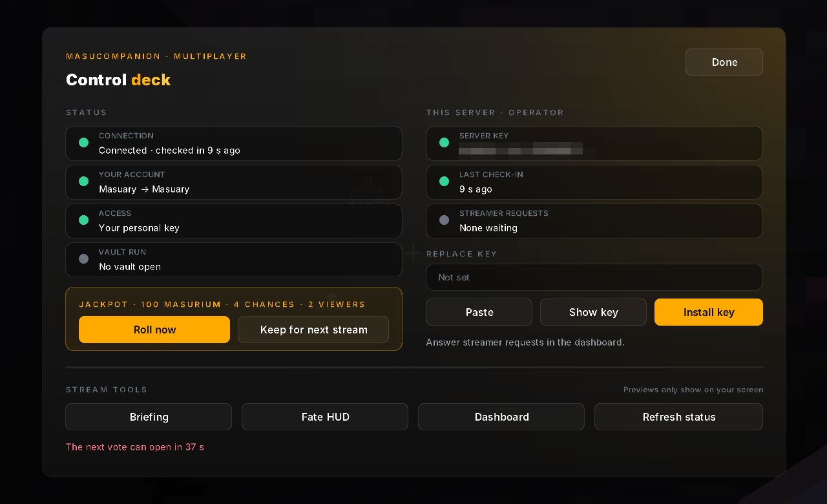Click Refresh status

(x=678, y=417)
